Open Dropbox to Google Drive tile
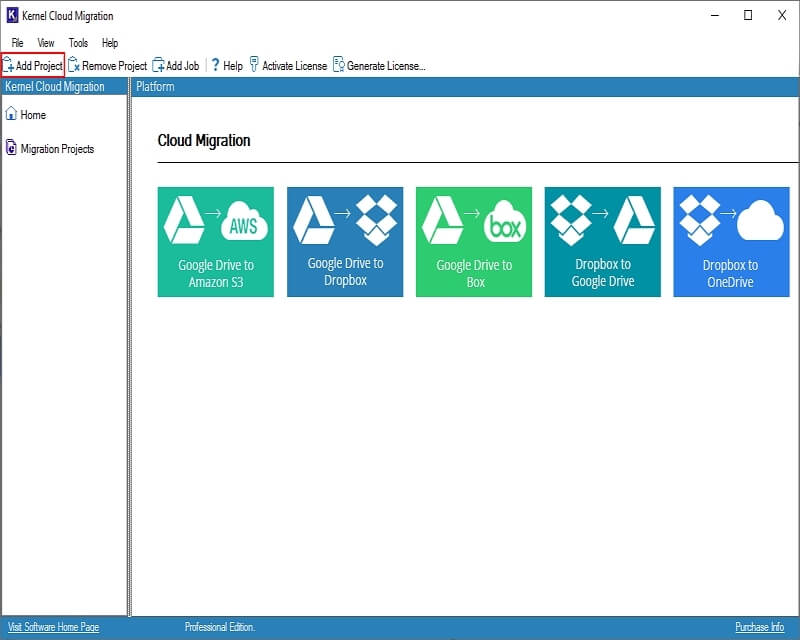Screen dimensions: 800x640 [603, 242]
